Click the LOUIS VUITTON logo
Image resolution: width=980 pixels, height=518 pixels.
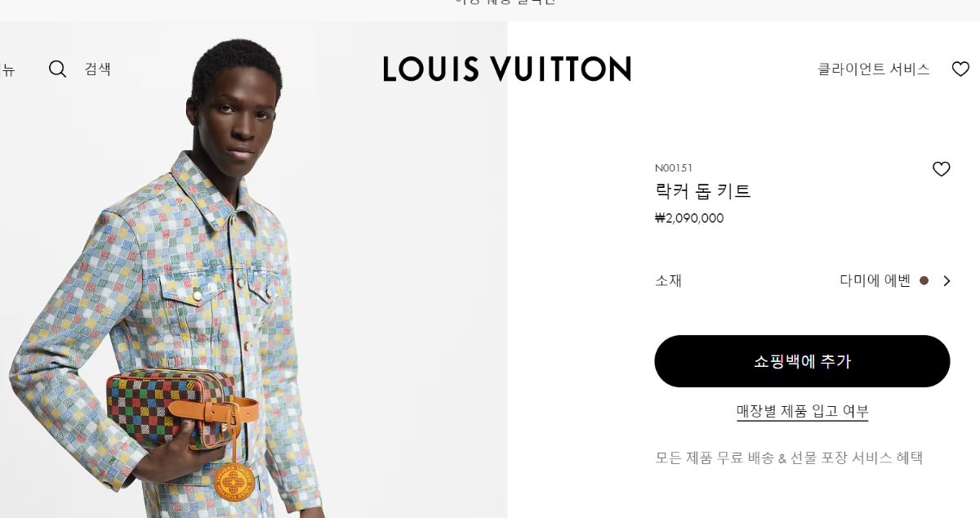506,69
